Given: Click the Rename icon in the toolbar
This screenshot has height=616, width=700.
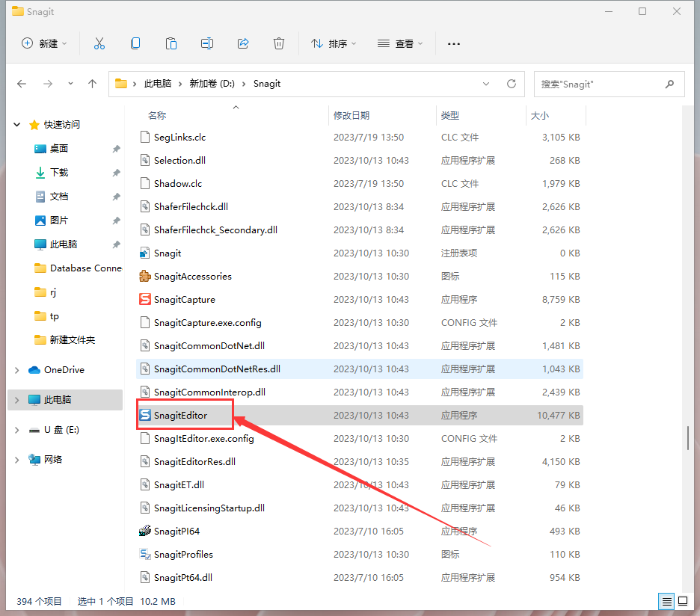Looking at the screenshot, I should (x=207, y=43).
